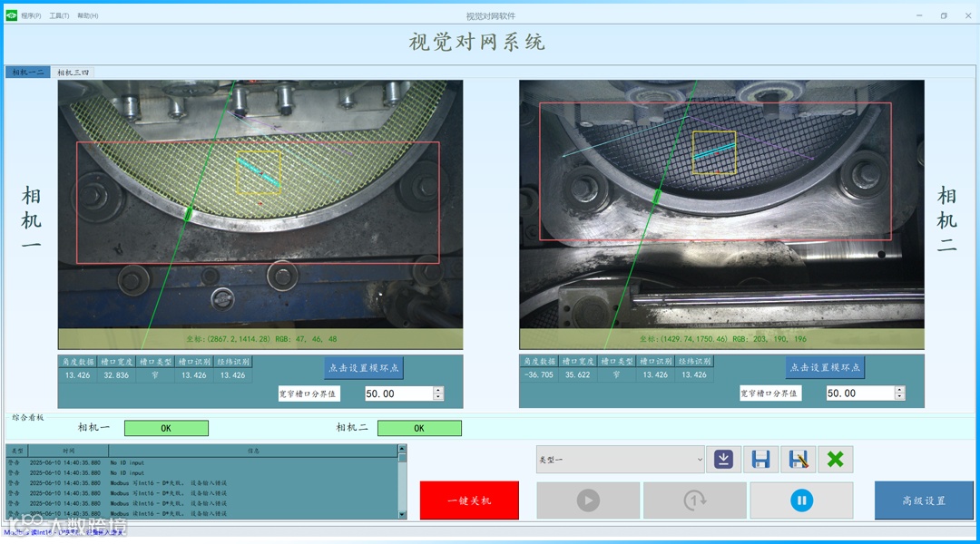Click camera one 宽窄槽口分界值 label
The height and width of the screenshot is (544, 980).
(x=308, y=393)
